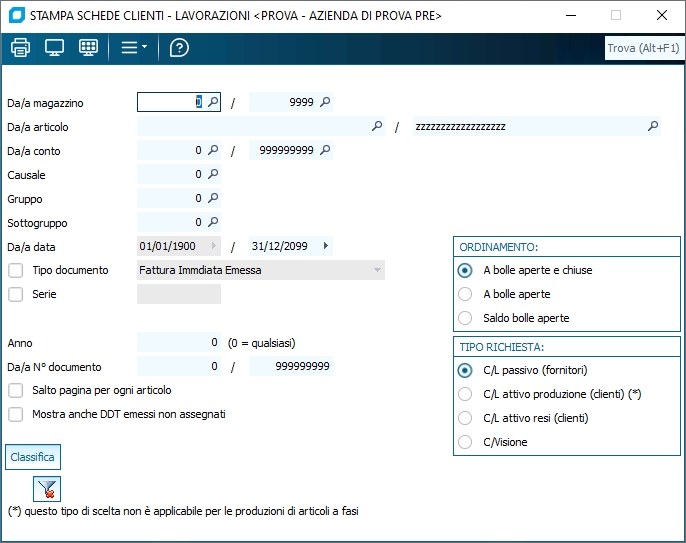686x543 pixels.
Task: Select the Saldo bolle aperte option
Action: pos(464,318)
